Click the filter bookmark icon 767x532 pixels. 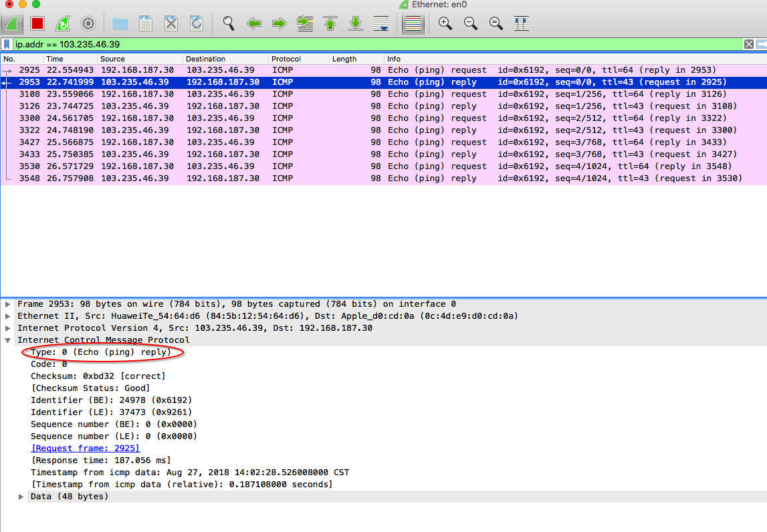[x=7, y=44]
